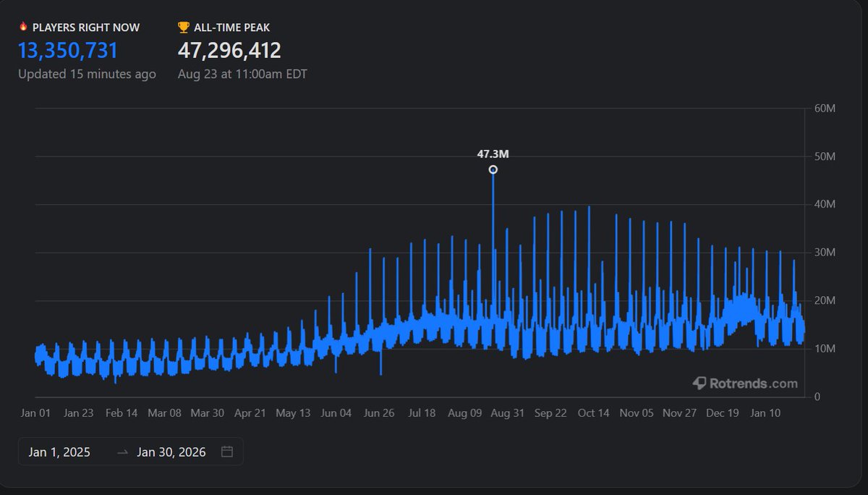
Task: Select the 47.3M peak marker on chart
Action: [493, 169]
